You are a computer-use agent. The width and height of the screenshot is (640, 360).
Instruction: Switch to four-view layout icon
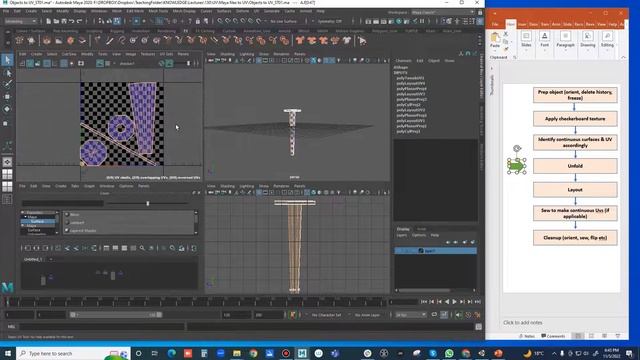click(7, 174)
